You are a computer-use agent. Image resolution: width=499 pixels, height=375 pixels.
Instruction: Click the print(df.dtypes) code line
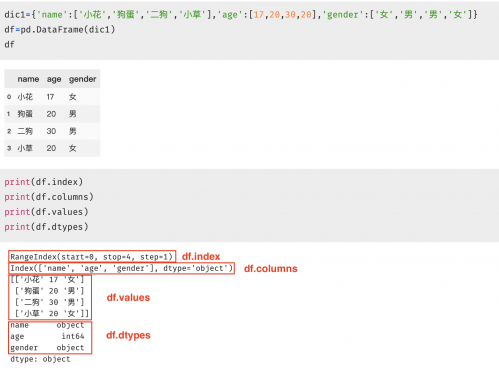[x=46, y=227]
